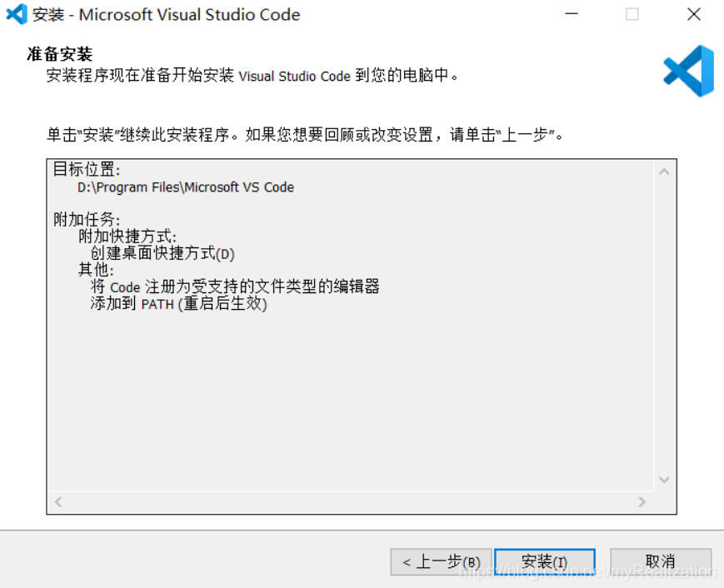Viewport: 724px width, 588px height.
Task: Click the chevron icon on the 上一步 button
Action: coord(409,561)
